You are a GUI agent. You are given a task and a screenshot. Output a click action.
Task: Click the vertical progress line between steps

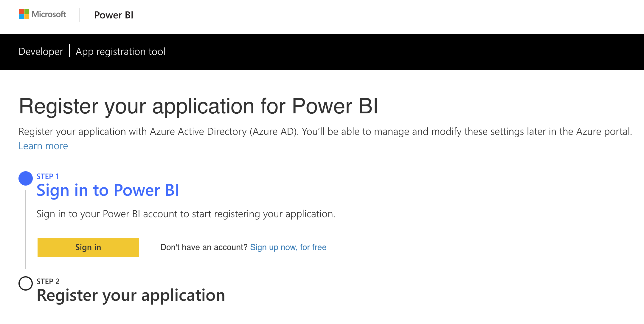[x=26, y=230]
